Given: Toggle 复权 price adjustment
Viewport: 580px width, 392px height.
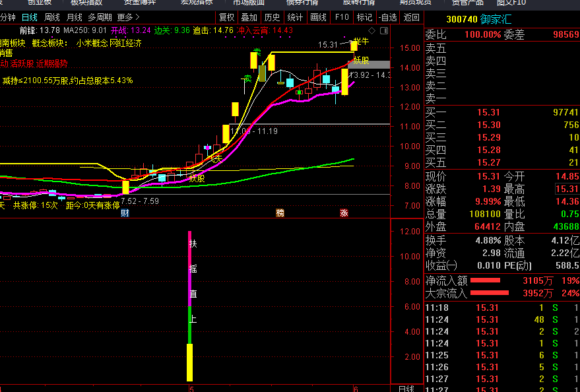Looking at the screenshot, I should [226, 17].
